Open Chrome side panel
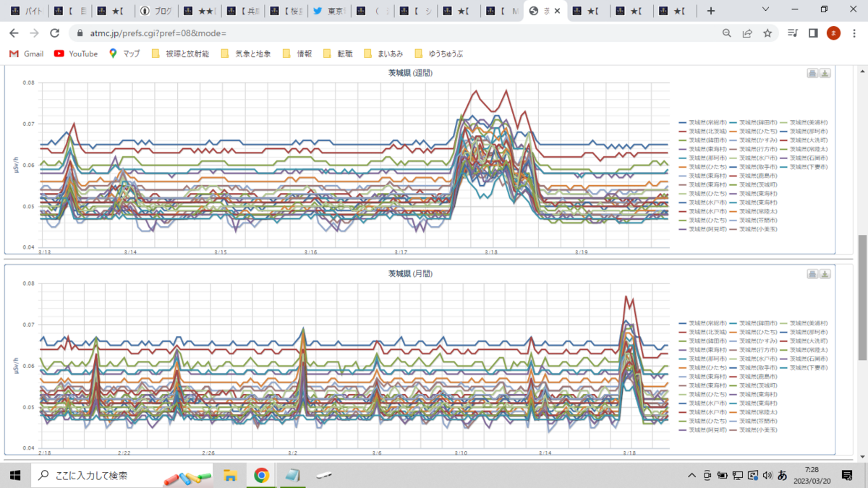This screenshot has height=488, width=868. pyautogui.click(x=813, y=33)
